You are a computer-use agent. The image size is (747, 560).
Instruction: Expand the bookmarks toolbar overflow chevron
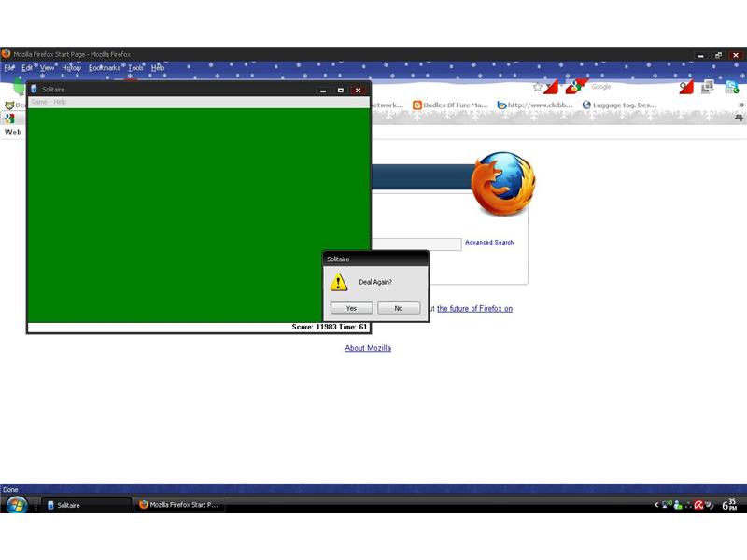coord(740,105)
